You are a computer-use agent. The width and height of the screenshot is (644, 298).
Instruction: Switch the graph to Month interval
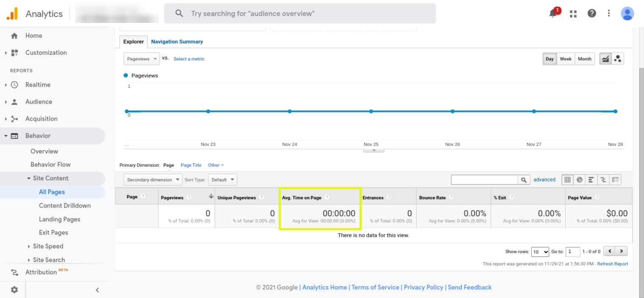(x=584, y=59)
